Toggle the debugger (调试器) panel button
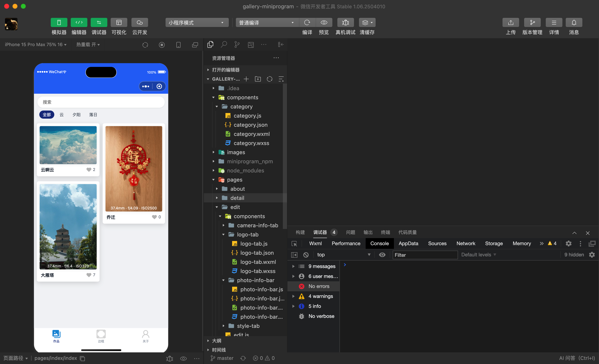 (99, 23)
